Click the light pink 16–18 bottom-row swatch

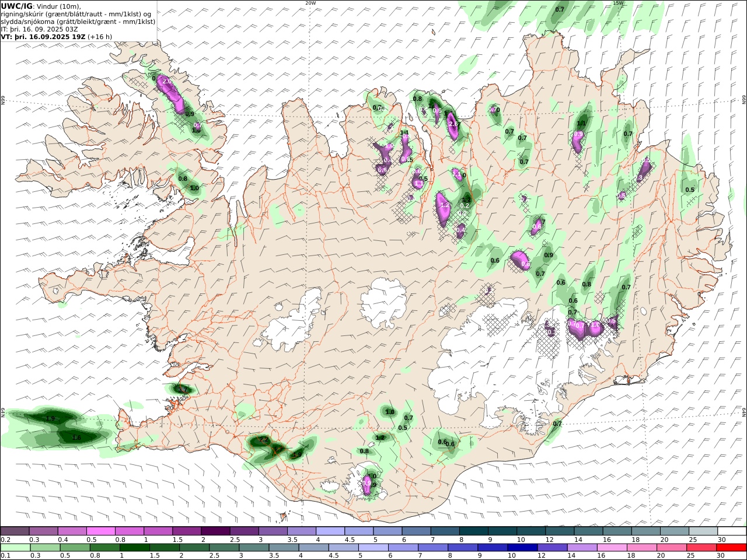611,548
